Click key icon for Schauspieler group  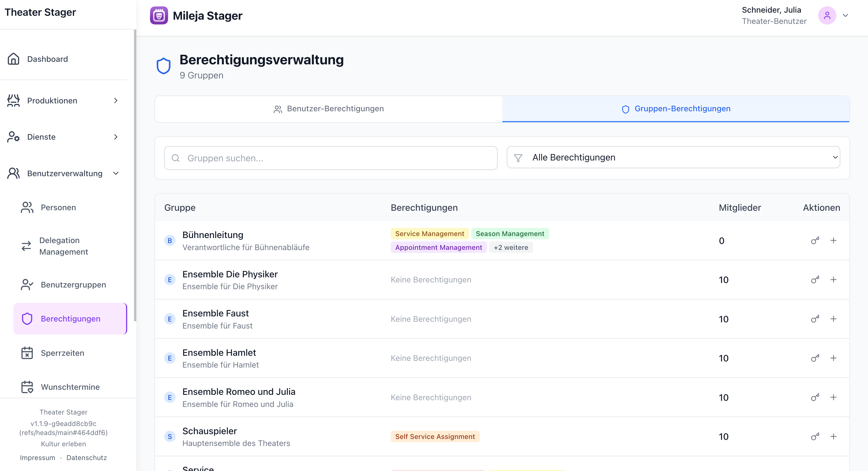click(x=815, y=436)
